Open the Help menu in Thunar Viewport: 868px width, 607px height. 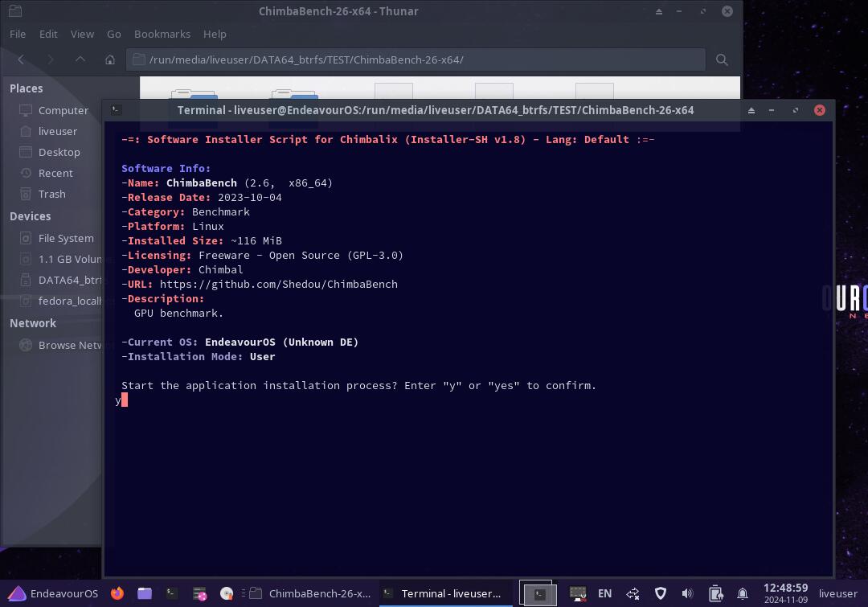click(215, 34)
